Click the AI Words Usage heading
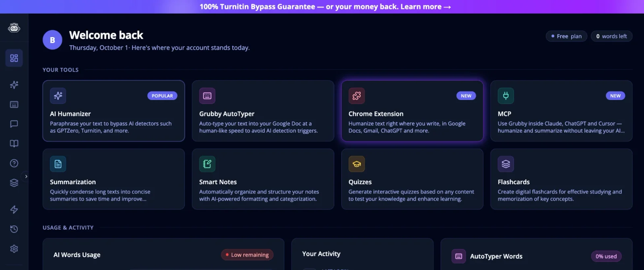This screenshot has height=270, width=644. pyautogui.click(x=77, y=255)
